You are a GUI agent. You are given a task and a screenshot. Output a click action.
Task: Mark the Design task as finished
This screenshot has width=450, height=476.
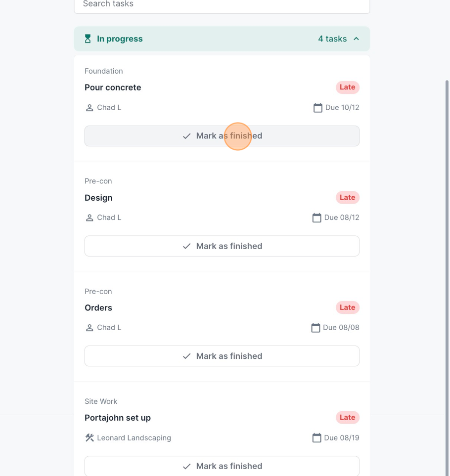(x=222, y=246)
